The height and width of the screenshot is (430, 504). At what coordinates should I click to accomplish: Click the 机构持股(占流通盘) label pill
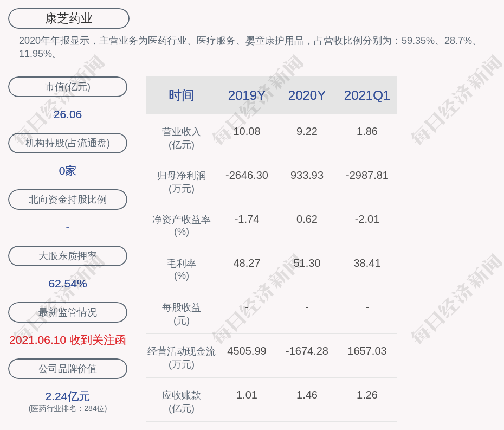68,143
